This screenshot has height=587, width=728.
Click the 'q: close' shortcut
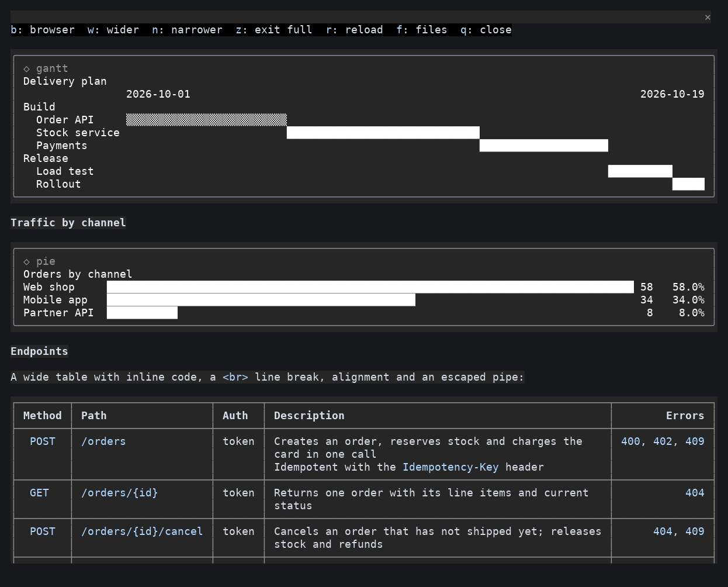point(486,30)
